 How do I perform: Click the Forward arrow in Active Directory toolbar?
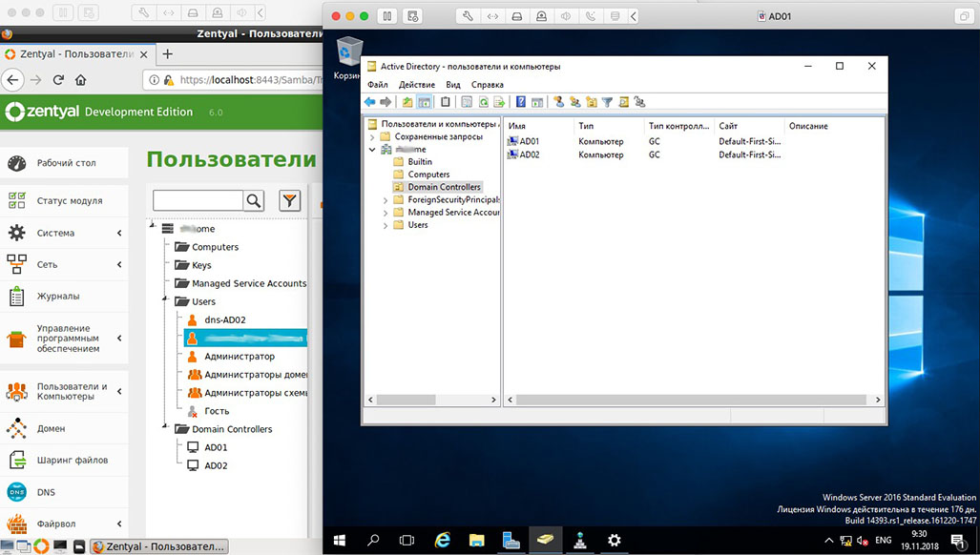[386, 102]
